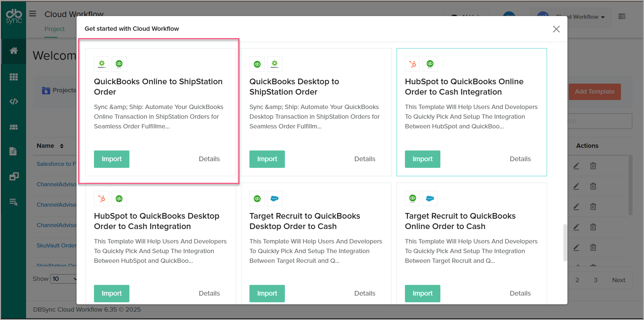
Task: Click the code brackets sidebar icon
Action: coord(14,102)
